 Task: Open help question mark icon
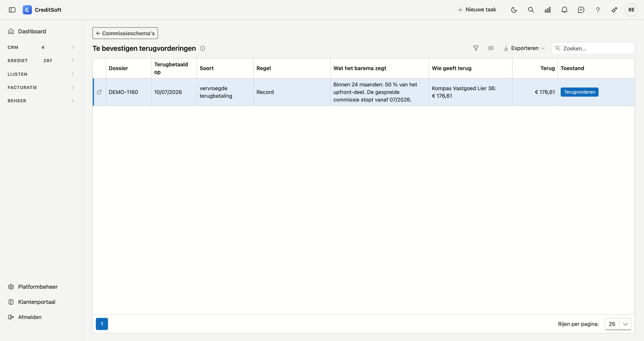[x=598, y=10]
